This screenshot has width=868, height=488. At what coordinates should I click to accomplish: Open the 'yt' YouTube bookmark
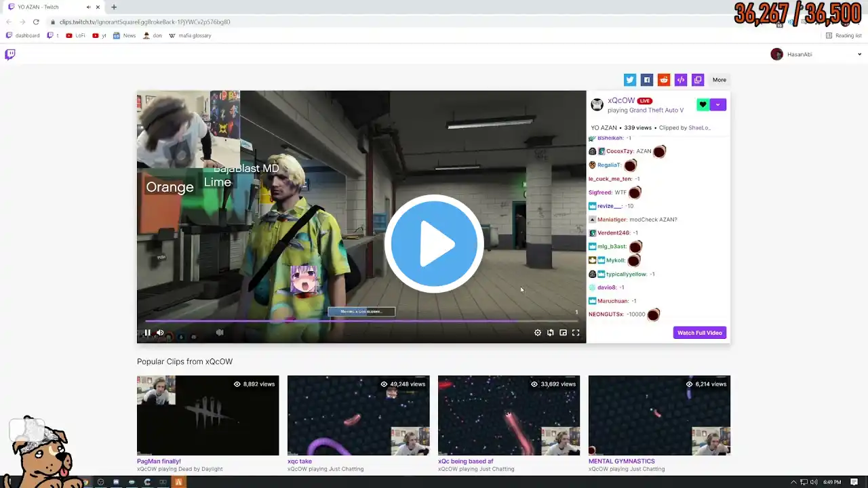click(x=99, y=36)
